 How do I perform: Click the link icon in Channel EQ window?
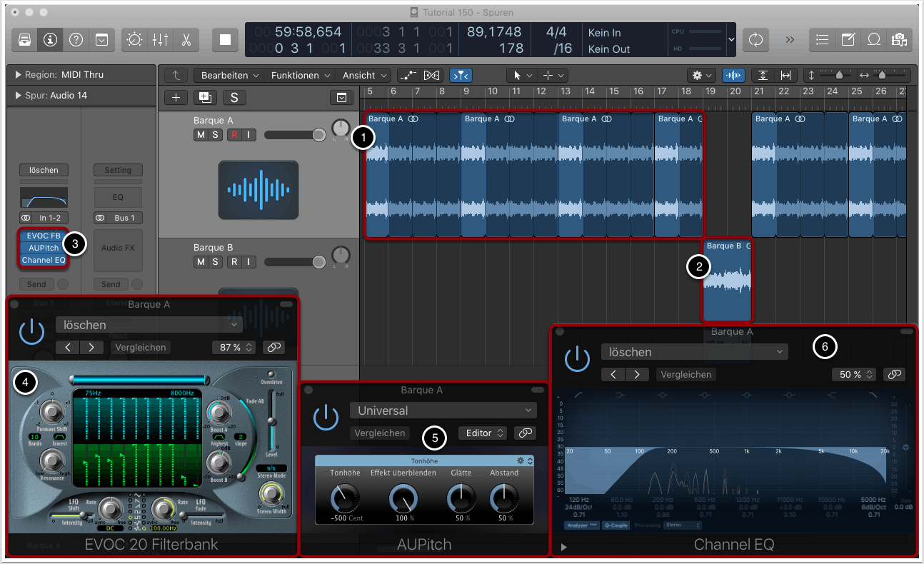click(893, 374)
